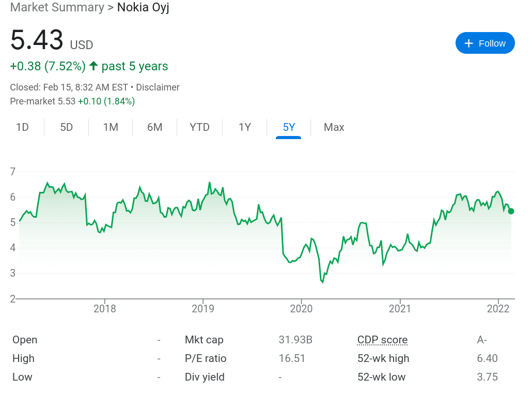This screenshot has width=532, height=393.
Task: Open the Market Summary breadcrumb link
Action: [57, 8]
